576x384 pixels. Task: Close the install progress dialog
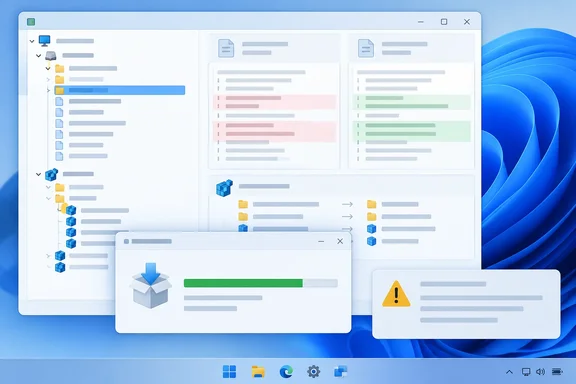340,241
